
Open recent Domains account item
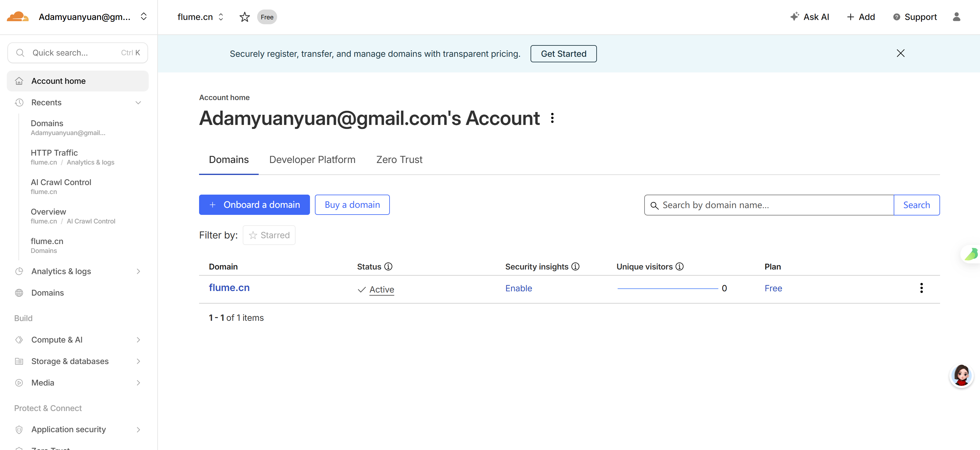tap(68, 128)
